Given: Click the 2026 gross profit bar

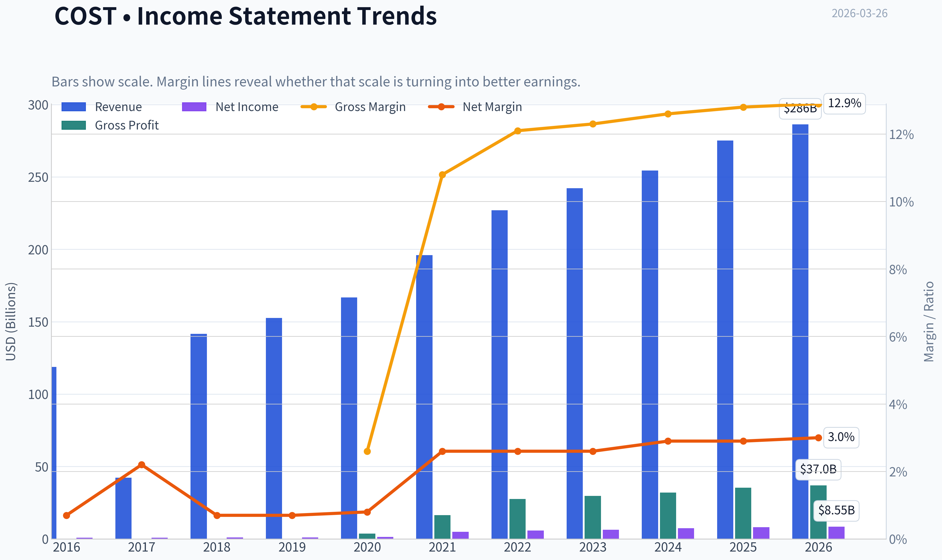Looking at the screenshot, I should (818, 512).
